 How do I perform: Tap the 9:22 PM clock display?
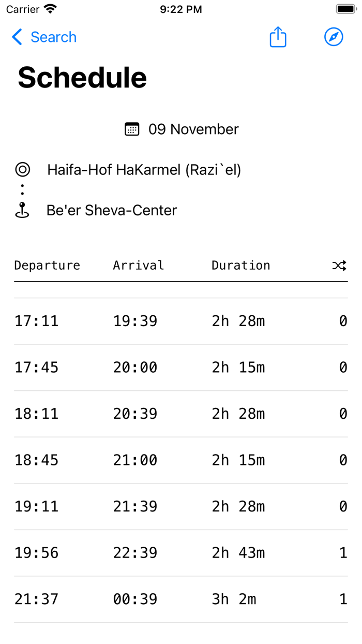181,8
